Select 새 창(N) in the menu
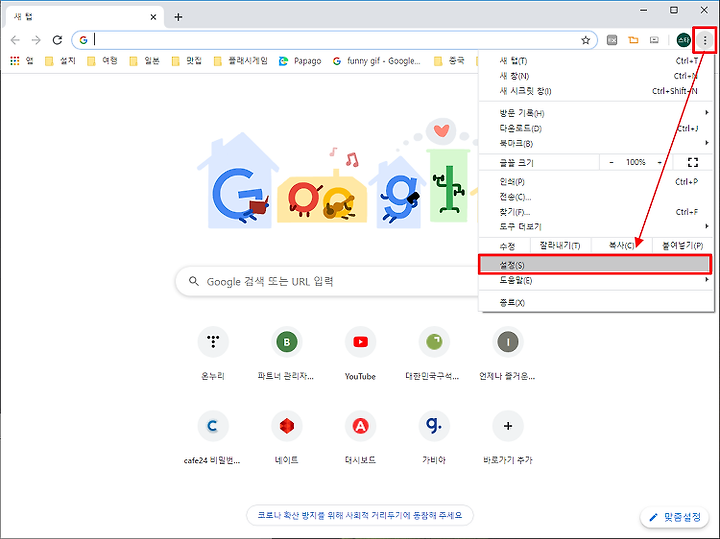The height and width of the screenshot is (539, 720). 596,76
